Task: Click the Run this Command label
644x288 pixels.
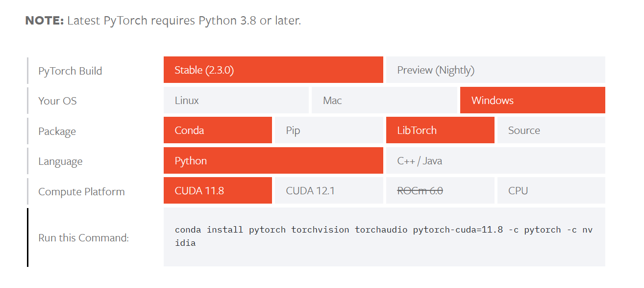Action: coord(83,237)
